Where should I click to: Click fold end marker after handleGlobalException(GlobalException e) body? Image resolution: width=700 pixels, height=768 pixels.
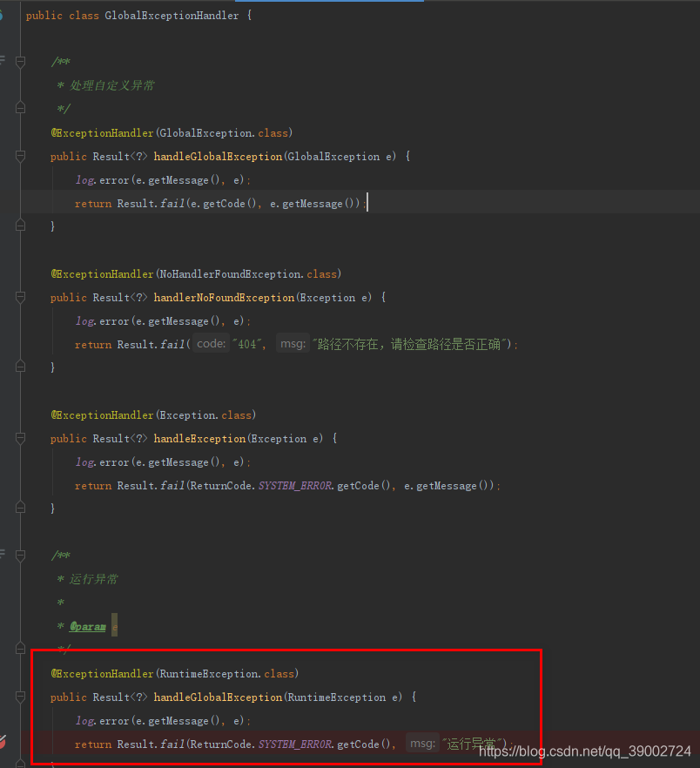[21, 226]
